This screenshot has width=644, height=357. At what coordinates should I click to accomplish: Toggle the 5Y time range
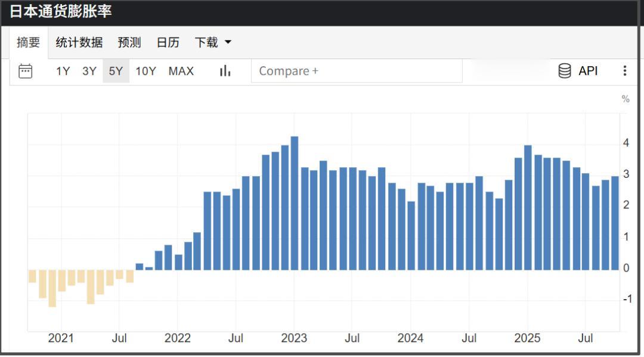(x=116, y=70)
